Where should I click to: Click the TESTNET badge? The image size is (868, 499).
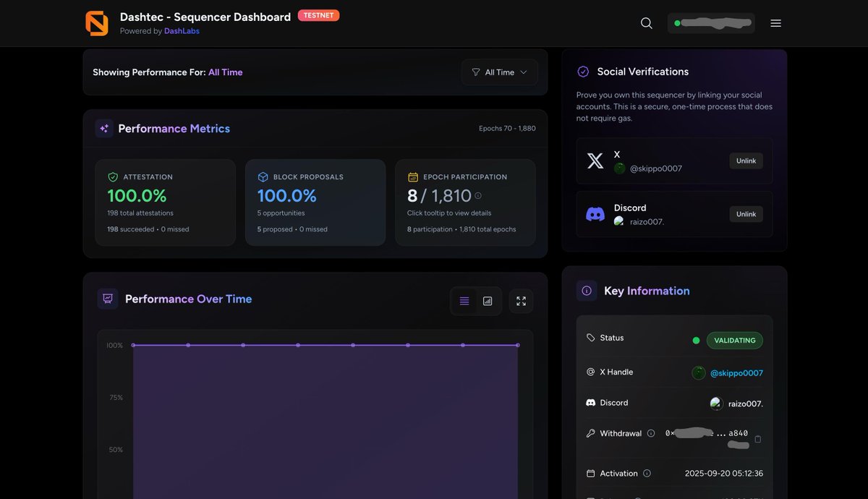(x=318, y=15)
